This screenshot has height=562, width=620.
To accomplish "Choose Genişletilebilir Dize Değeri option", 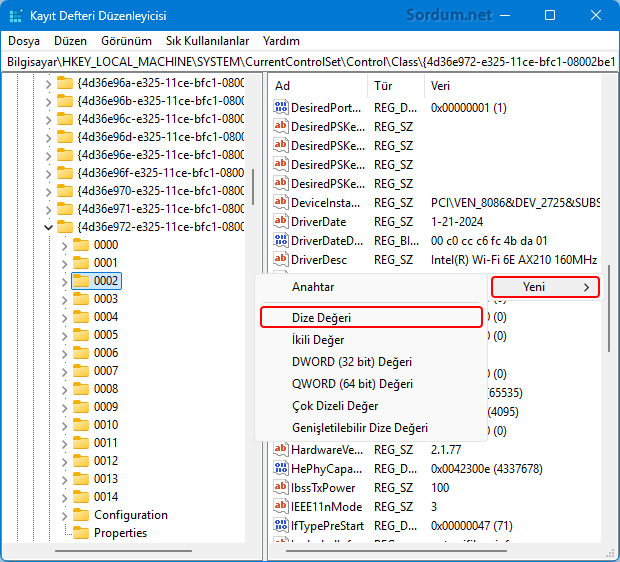I will [x=371, y=428].
